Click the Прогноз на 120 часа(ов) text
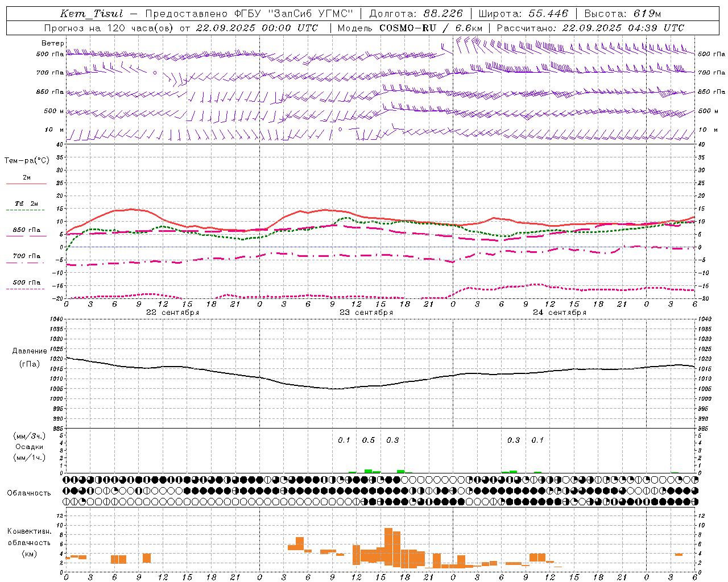The image size is (728, 582). pos(110,28)
